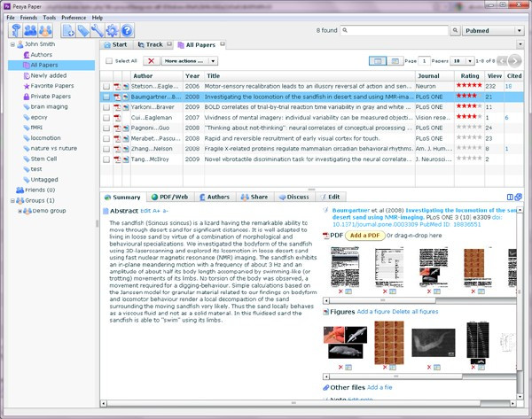Image resolution: width=532 pixels, height=419 pixels.
Task: Open the Tools menu
Action: tap(49, 18)
